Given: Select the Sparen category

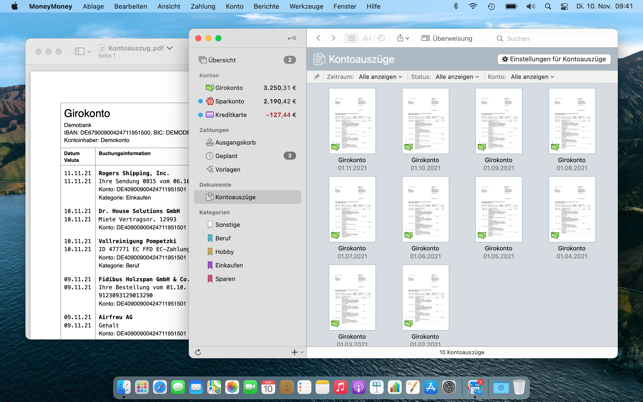Looking at the screenshot, I should [x=247, y=279].
